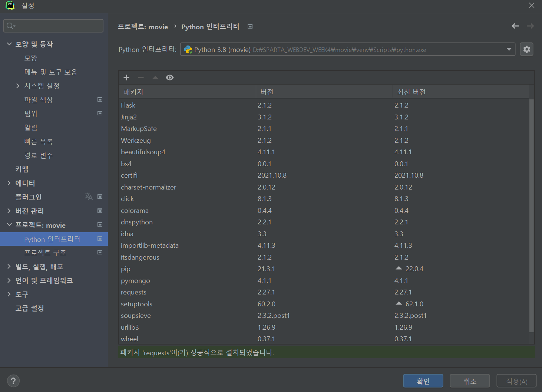The width and height of the screenshot is (542, 392).
Task: Open the interpreter gear settings icon
Action: point(527,49)
